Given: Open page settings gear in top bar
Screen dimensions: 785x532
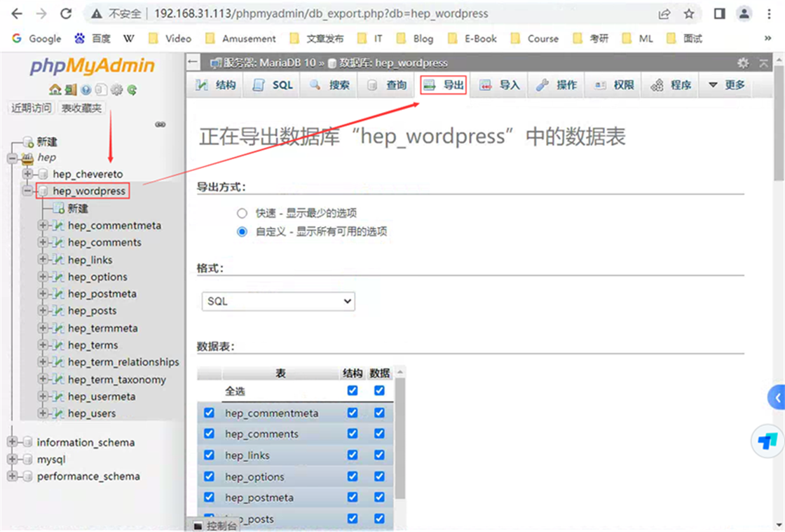Looking at the screenshot, I should (x=743, y=63).
